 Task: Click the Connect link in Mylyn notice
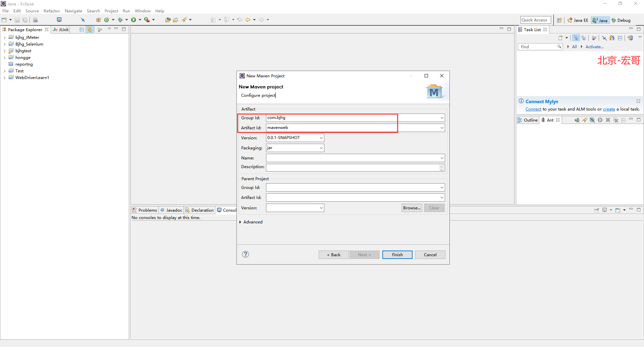coord(533,109)
